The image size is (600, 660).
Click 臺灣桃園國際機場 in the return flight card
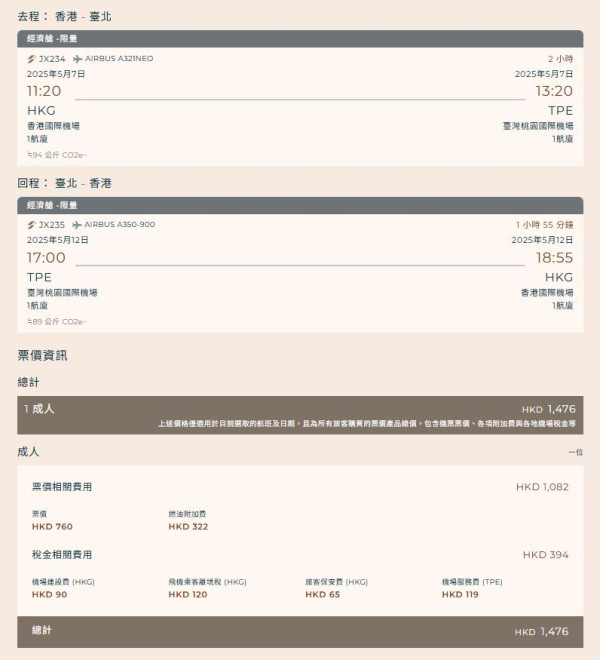pyautogui.click(x=62, y=293)
